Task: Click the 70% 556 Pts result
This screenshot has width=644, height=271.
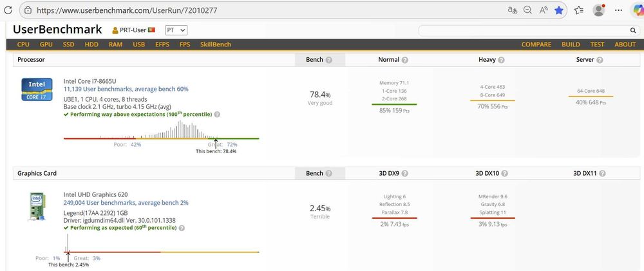Action: 493,106
